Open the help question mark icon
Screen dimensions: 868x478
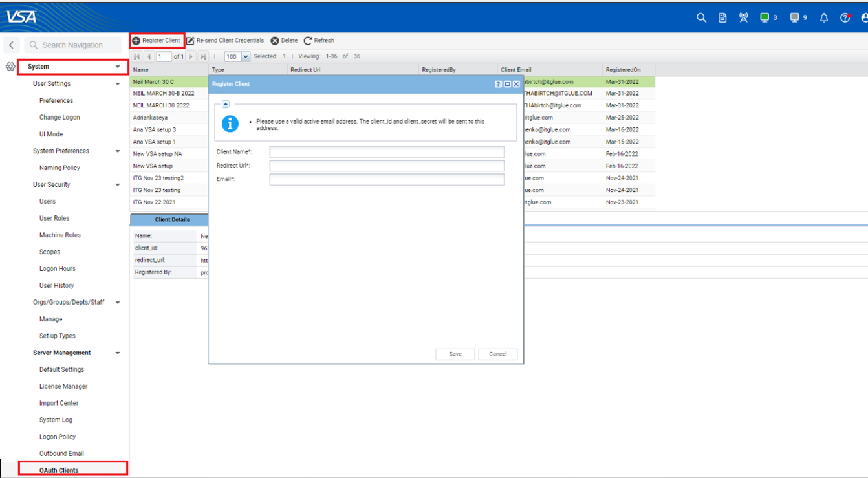[x=845, y=18]
